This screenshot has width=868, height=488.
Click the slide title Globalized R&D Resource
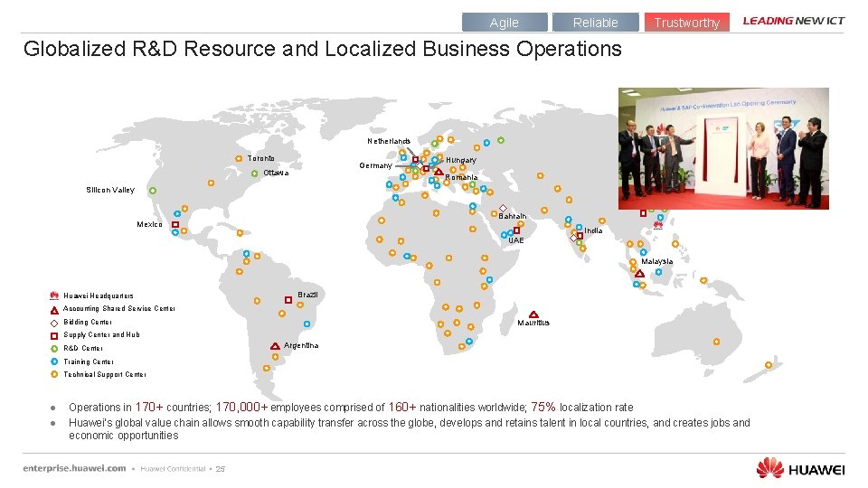322,49
